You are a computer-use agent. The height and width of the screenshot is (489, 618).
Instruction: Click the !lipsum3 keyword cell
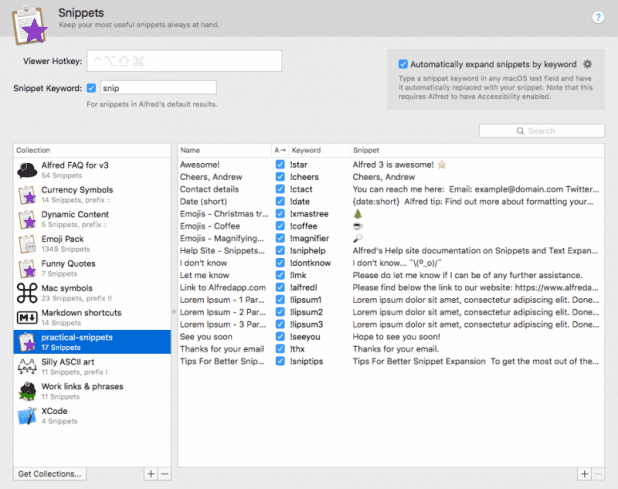(306, 324)
